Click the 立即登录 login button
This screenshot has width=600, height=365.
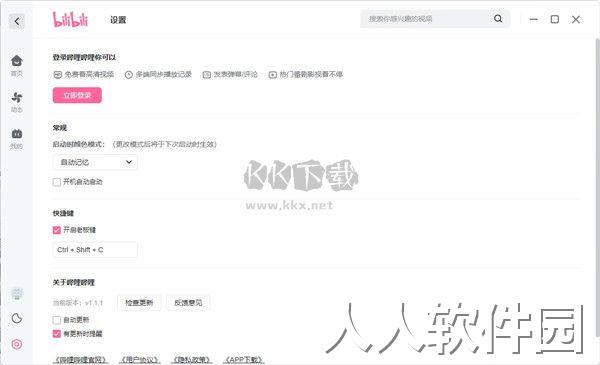77,95
